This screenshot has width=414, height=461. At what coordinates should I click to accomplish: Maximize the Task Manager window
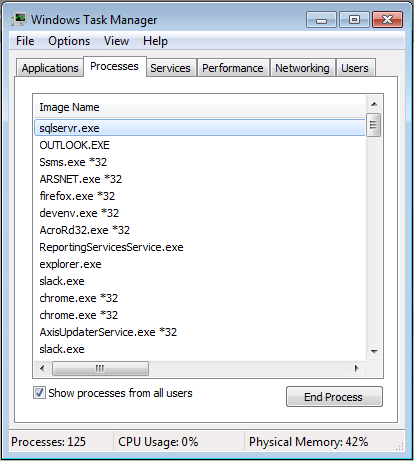point(354,20)
